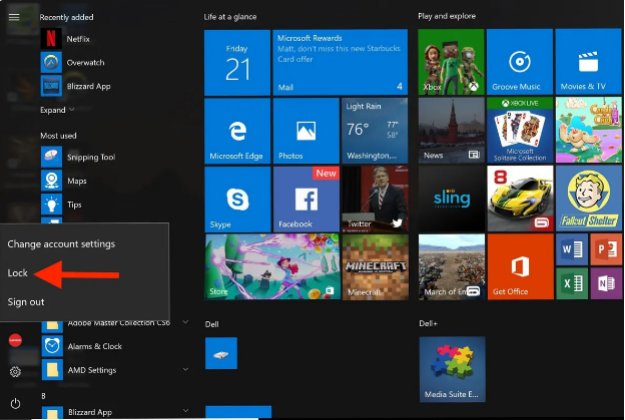Click the Dell group header
The width and height of the screenshot is (625, 420).
[x=212, y=324]
